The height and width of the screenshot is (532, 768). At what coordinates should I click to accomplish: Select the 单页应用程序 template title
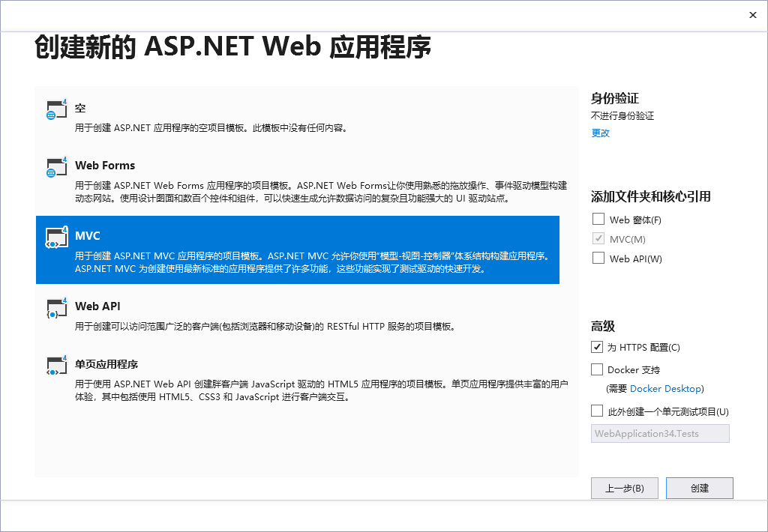106,364
